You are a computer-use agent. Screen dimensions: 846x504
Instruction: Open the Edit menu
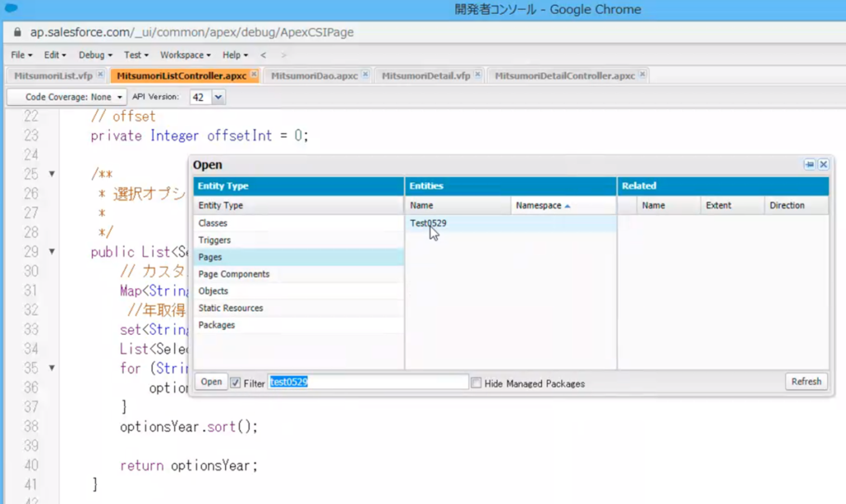click(x=55, y=55)
